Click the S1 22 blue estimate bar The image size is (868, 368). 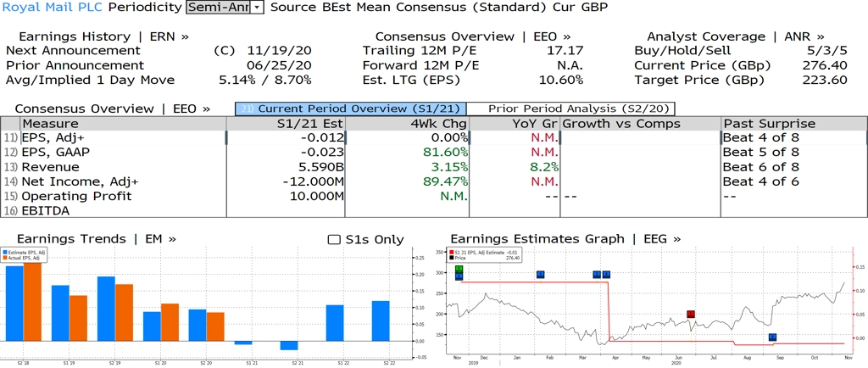[x=335, y=322]
